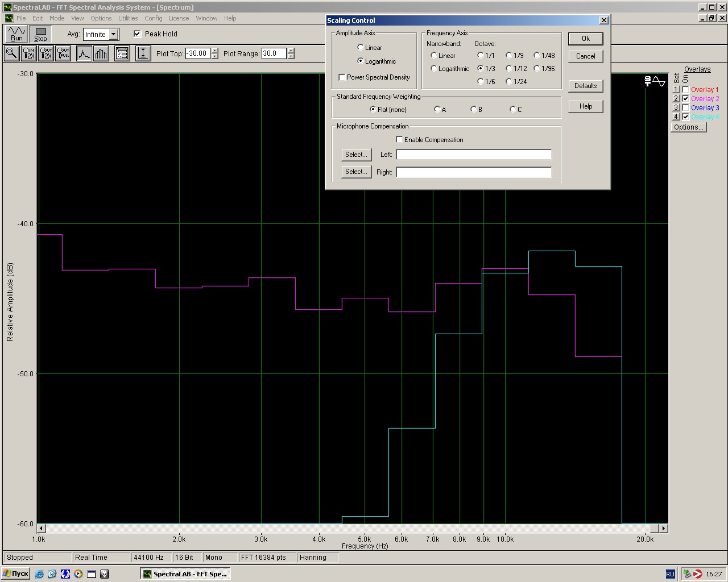Click the right arrow of frequency scrollbar
This screenshot has width=728, height=582.
663,529
